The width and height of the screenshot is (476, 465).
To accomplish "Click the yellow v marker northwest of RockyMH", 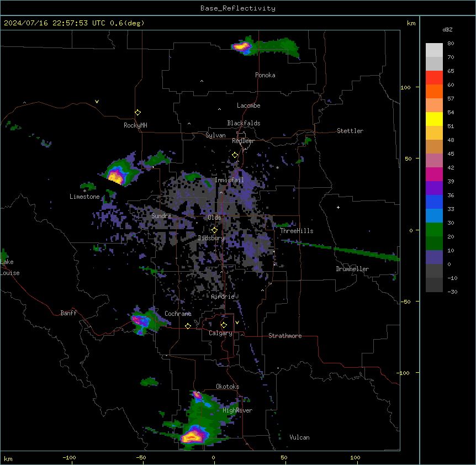I will 97,102.
